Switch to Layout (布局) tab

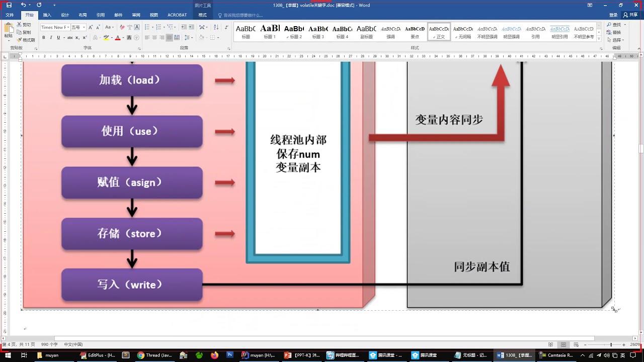click(83, 15)
